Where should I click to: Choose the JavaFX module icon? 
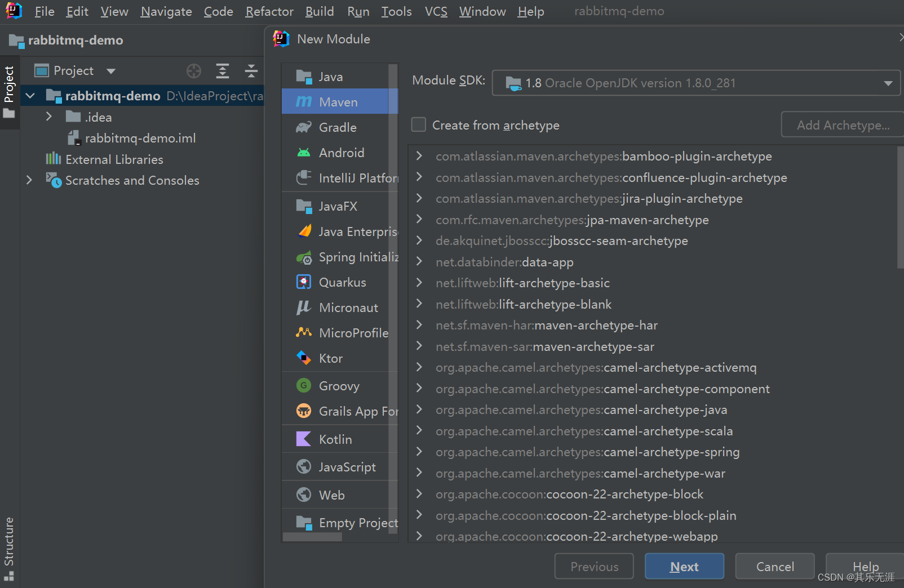point(304,206)
